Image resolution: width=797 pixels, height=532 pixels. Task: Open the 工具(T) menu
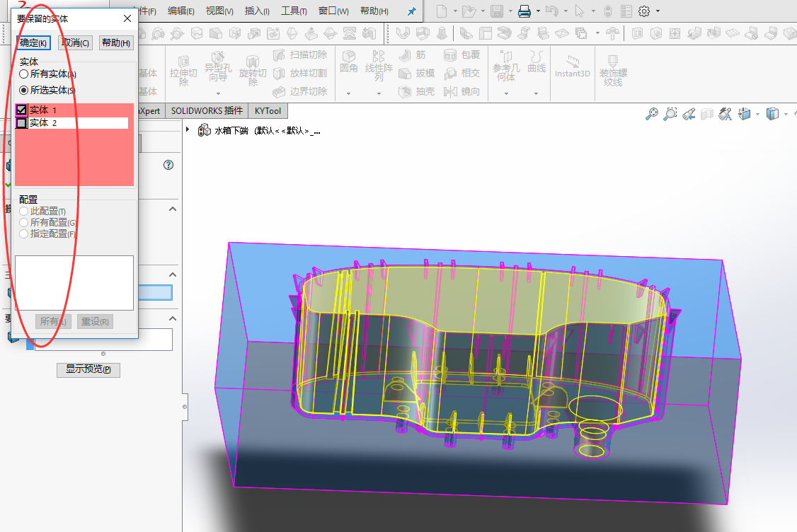coord(294,11)
